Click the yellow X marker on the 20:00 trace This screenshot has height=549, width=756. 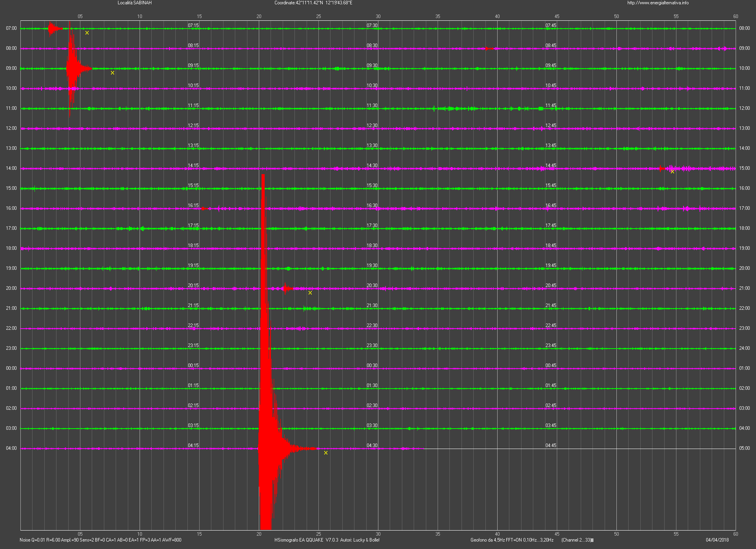pos(310,293)
